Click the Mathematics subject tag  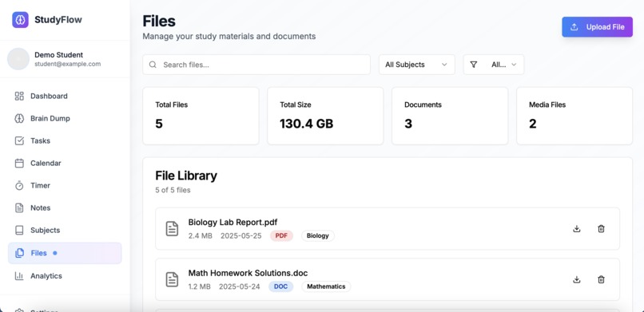[x=326, y=286]
